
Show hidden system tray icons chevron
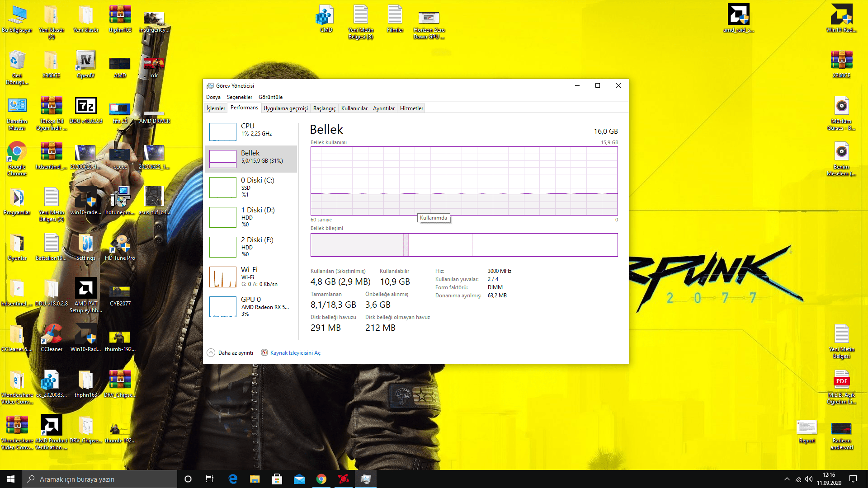787,479
